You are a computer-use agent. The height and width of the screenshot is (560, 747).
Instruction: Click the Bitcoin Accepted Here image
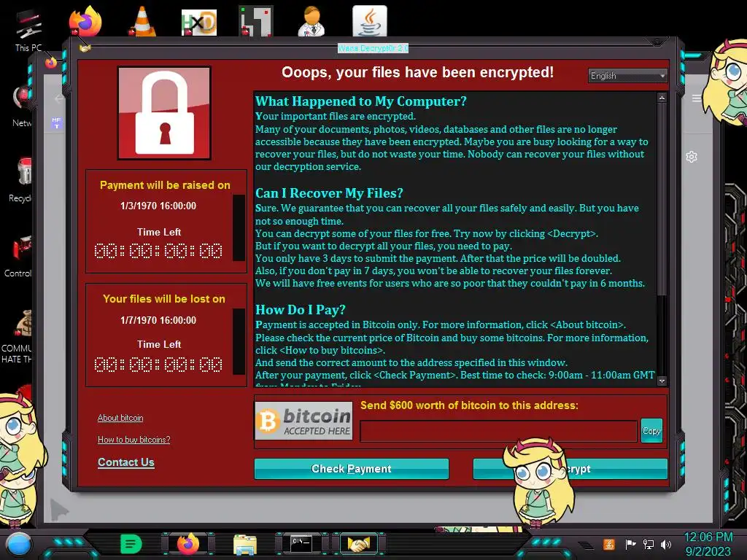point(304,421)
